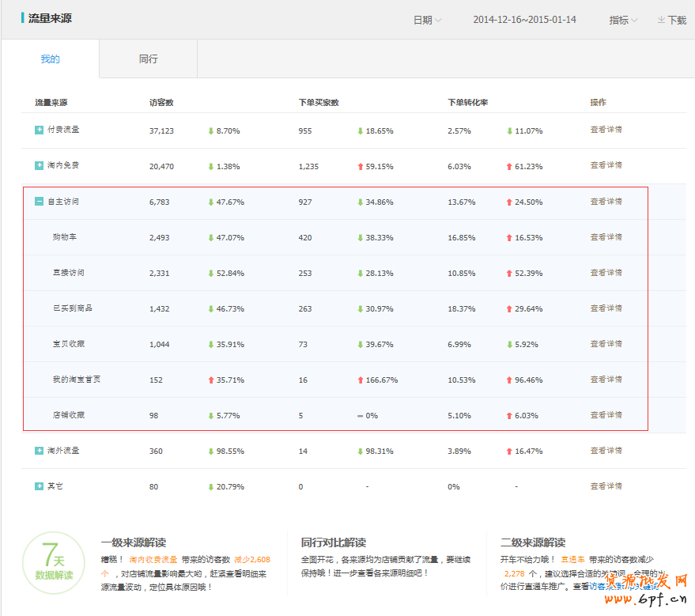This screenshot has height=616, width=695.
Task: Open the 指标 dropdown menu
Action: tap(623, 20)
